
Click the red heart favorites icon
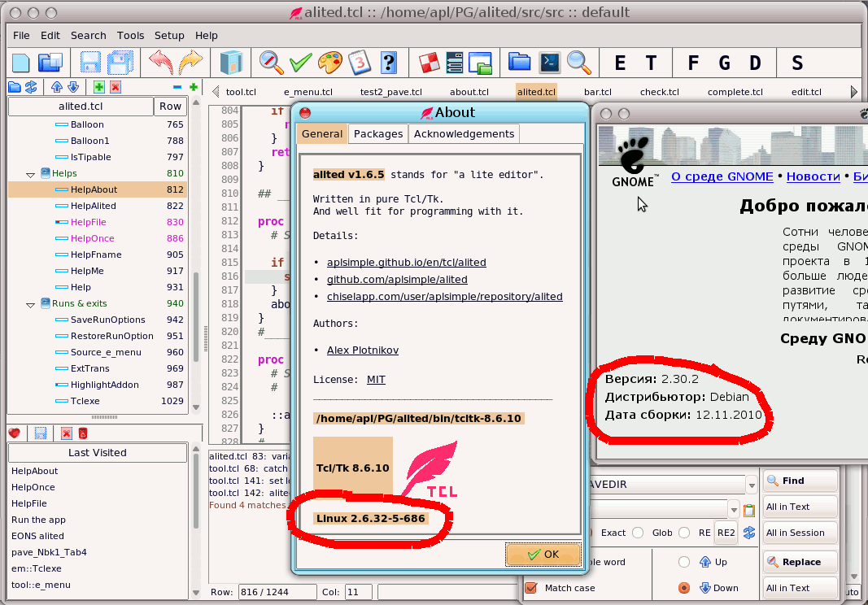point(15,433)
